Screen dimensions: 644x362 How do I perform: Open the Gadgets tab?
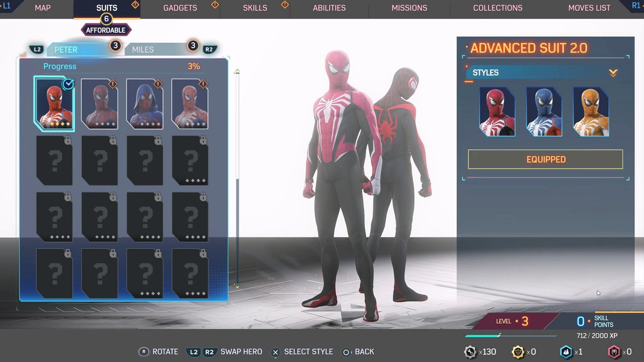pos(180,8)
